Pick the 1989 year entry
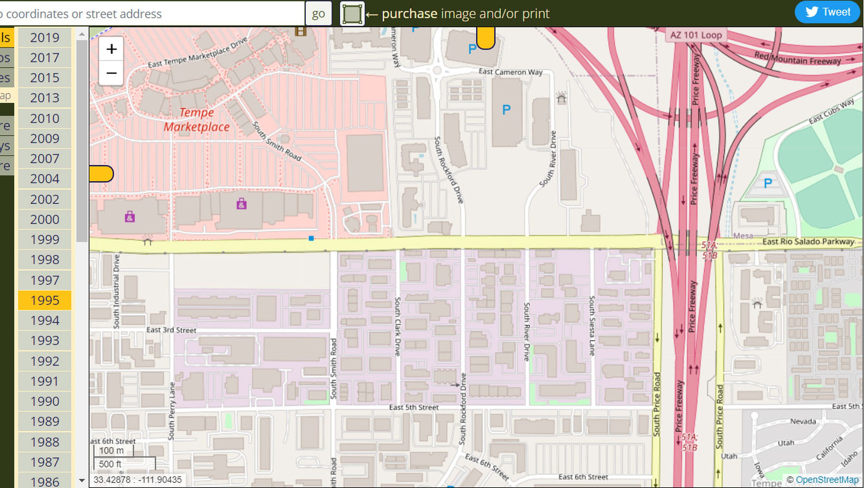The image size is (868, 488). point(45,421)
